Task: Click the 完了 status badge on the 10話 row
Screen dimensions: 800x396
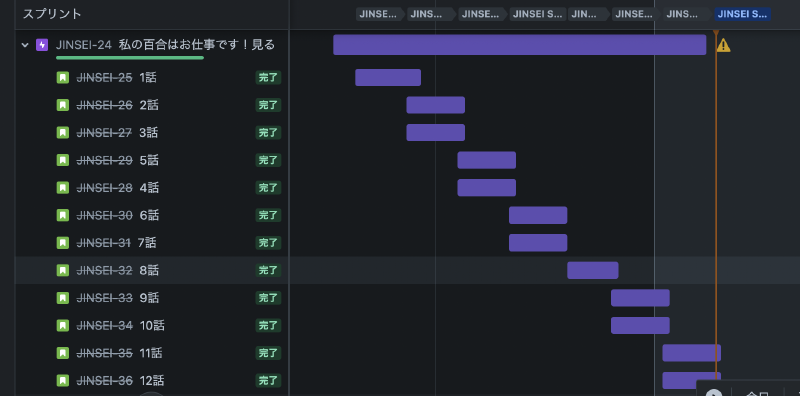Action: pos(268,325)
